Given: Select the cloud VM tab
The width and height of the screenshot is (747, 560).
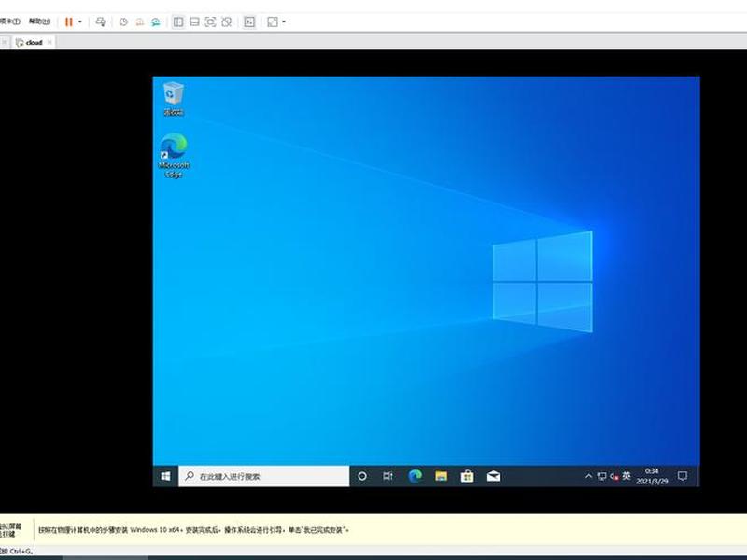Looking at the screenshot, I should 34,42.
